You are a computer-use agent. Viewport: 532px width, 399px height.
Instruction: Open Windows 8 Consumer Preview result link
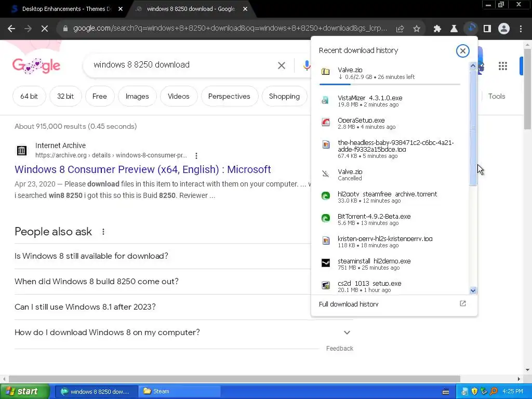142,169
